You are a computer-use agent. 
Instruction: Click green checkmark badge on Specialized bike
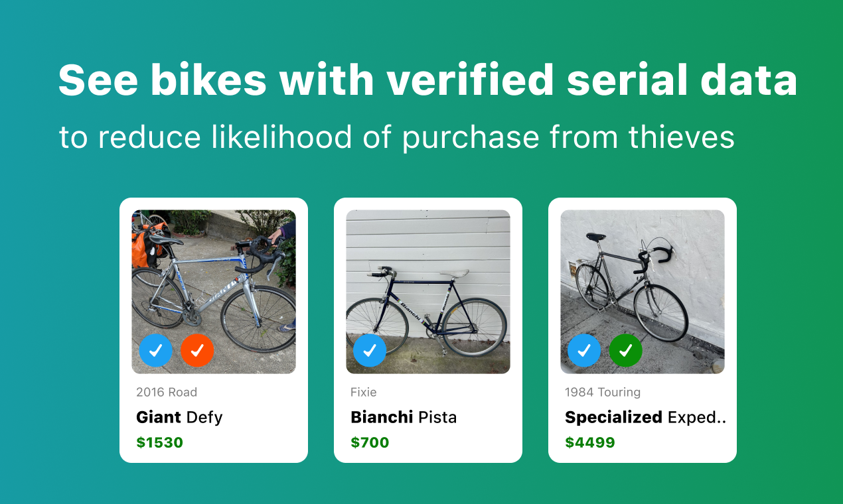pyautogui.click(x=626, y=350)
